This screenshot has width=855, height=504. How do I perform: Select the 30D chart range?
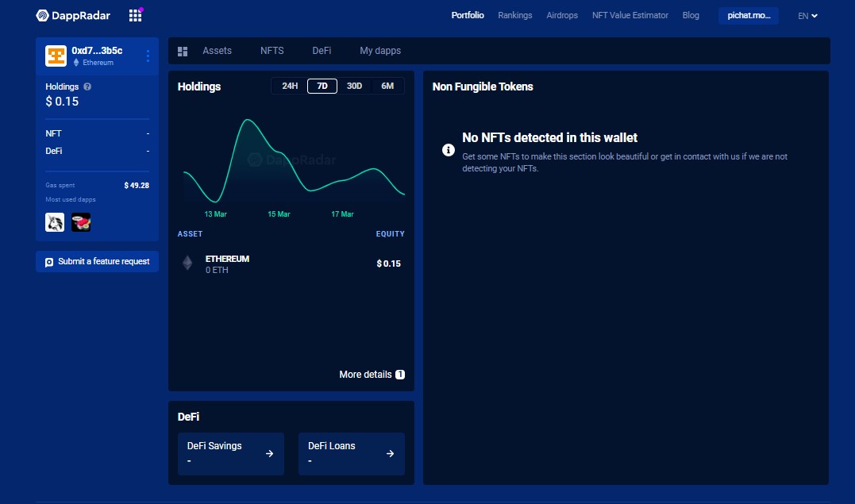pos(354,87)
